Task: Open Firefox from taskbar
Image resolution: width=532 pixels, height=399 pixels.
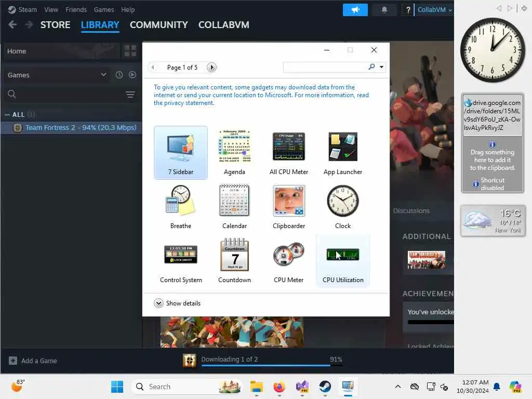Action: point(279,387)
